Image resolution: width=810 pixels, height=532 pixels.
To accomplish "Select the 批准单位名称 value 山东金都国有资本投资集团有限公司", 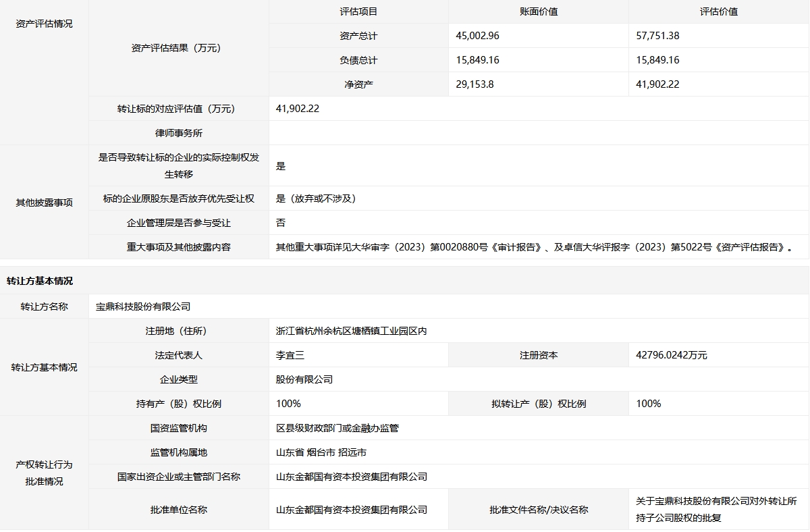I will point(352,510).
